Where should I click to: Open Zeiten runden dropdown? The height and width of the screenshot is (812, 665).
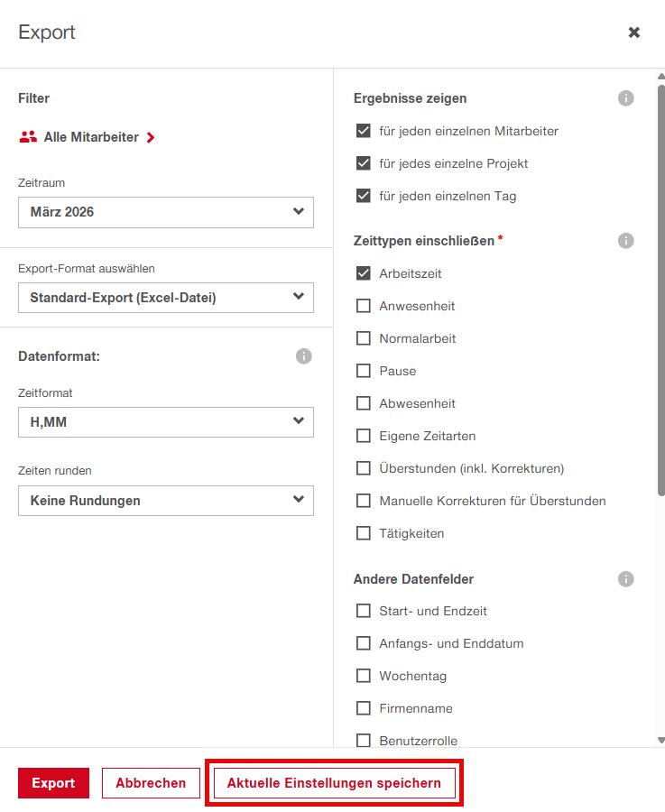tap(166, 501)
